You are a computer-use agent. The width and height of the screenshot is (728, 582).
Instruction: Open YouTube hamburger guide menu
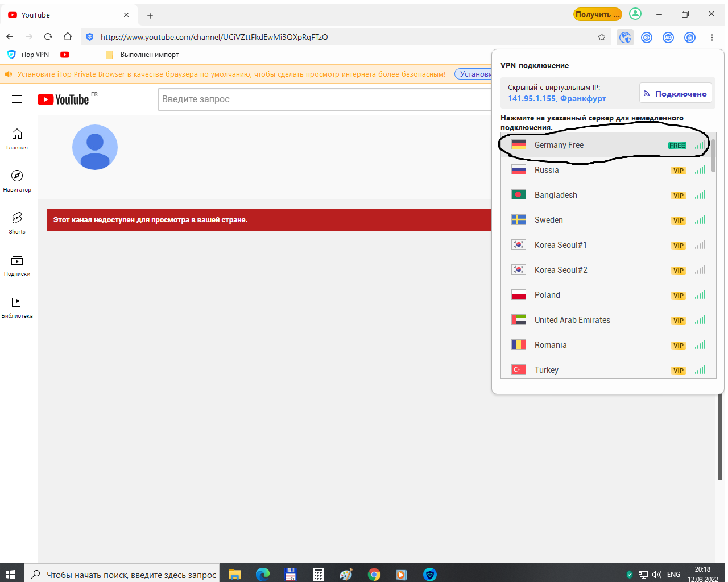[x=17, y=99]
